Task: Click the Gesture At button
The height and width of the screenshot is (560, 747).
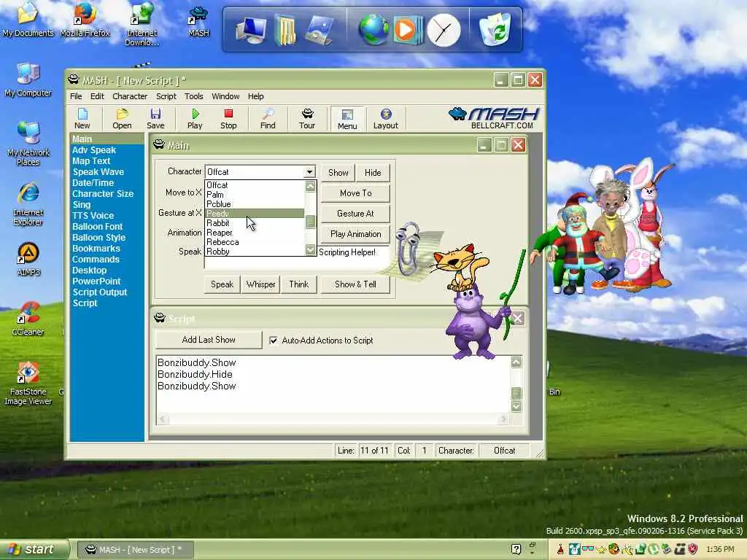Action: pos(355,214)
